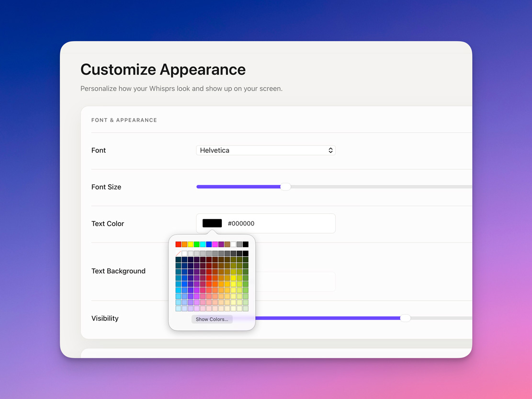The width and height of the screenshot is (532, 399).
Task: Choose the bright green swatch in the top row
Action: 196,244
